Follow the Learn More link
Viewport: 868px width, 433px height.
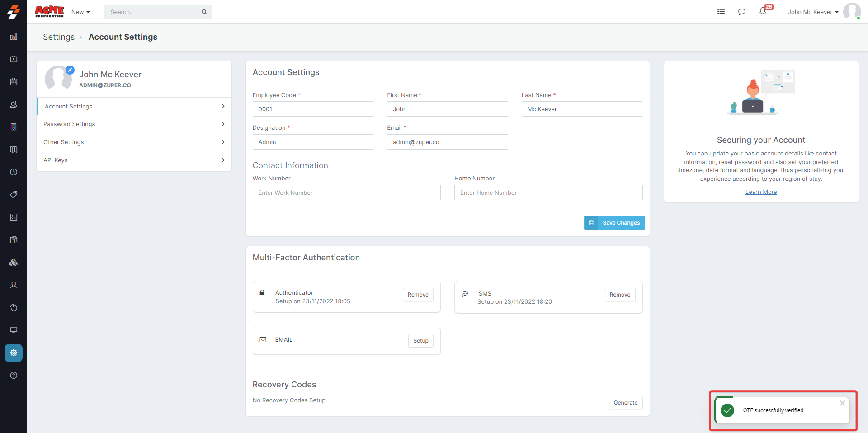click(x=761, y=192)
